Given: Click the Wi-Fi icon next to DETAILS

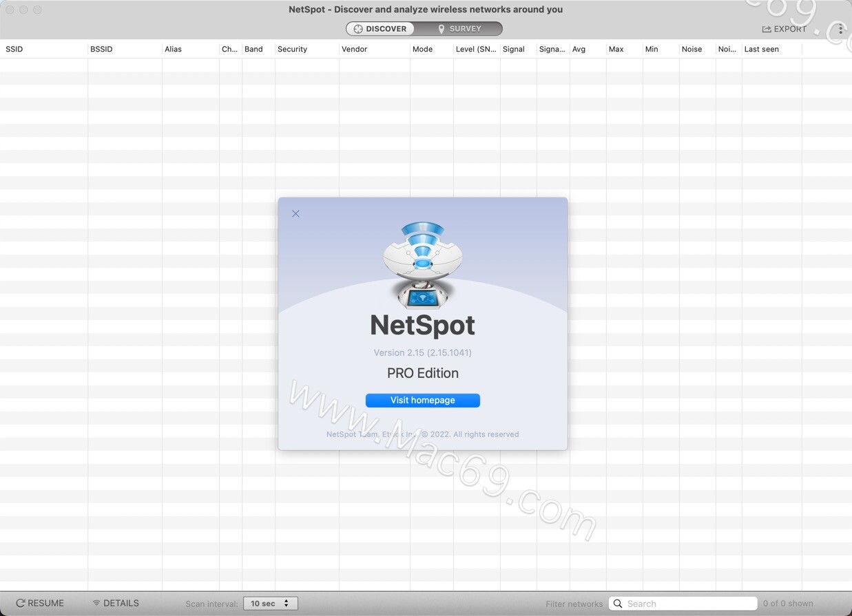Looking at the screenshot, I should 96,602.
